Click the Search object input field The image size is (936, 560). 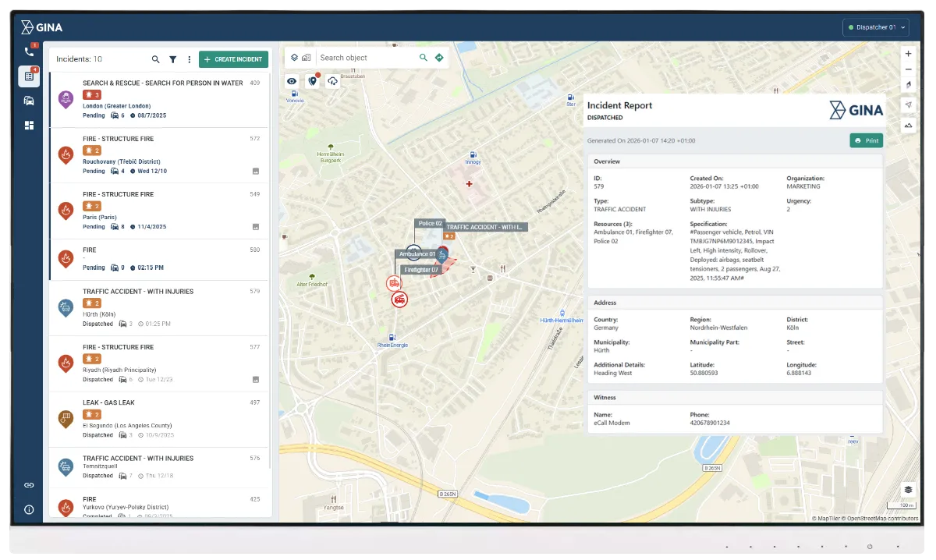[367, 58]
